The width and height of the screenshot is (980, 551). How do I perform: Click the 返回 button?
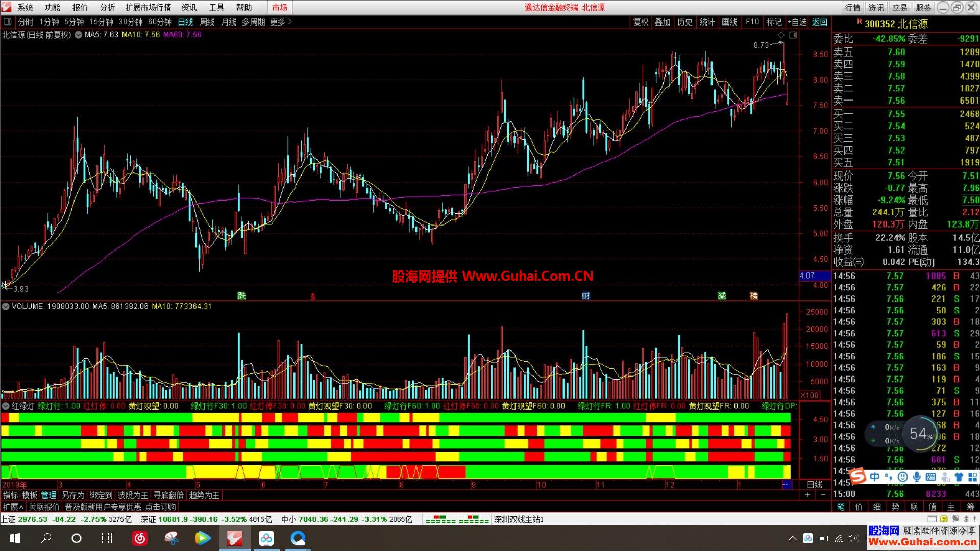820,22
